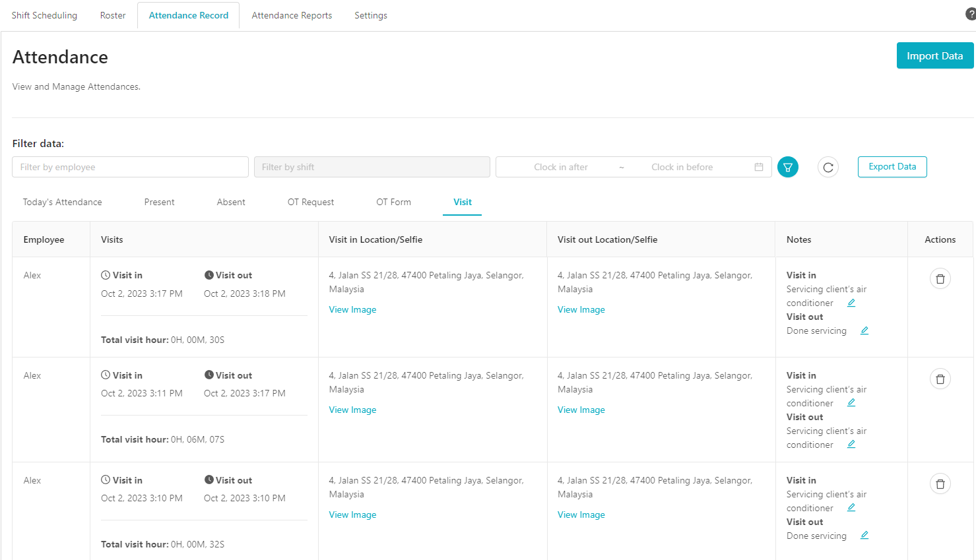Screen dimensions: 976x560
Task: Switch to Roster tab
Action: point(113,15)
